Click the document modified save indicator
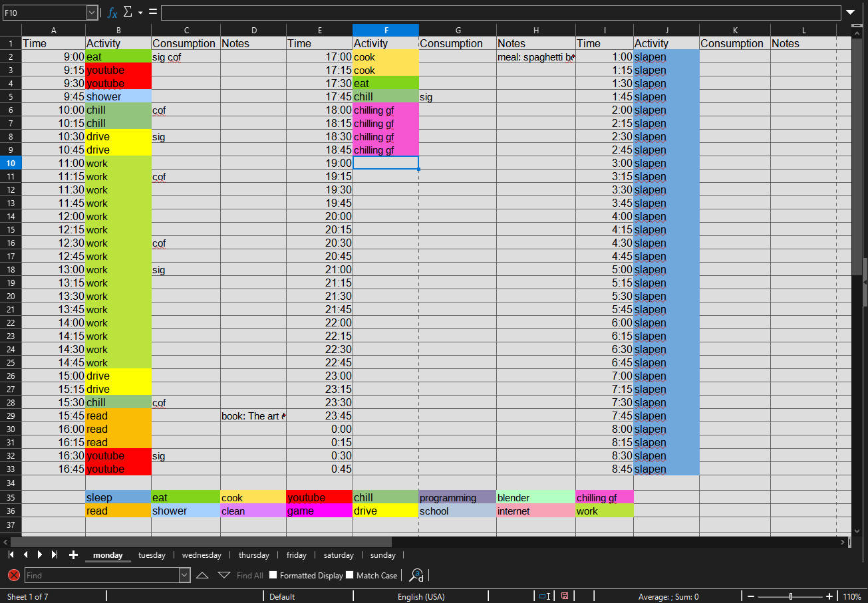The image size is (868, 603). pyautogui.click(x=565, y=596)
